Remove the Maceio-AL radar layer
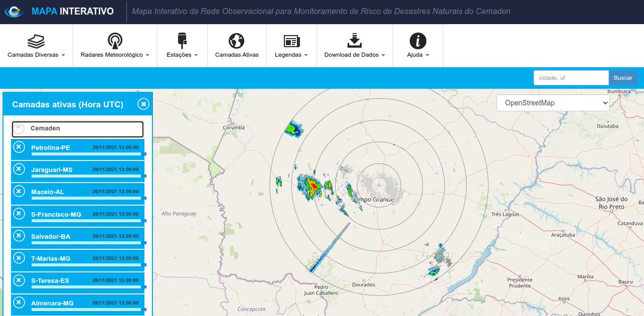 (19, 192)
